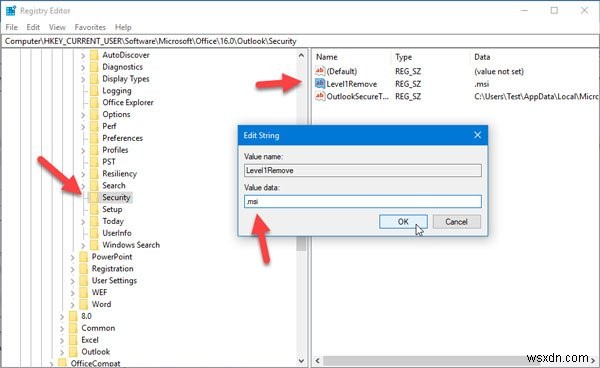Screen dimensions: 600x368
Task: Expand the Word key
Action: coord(73,304)
